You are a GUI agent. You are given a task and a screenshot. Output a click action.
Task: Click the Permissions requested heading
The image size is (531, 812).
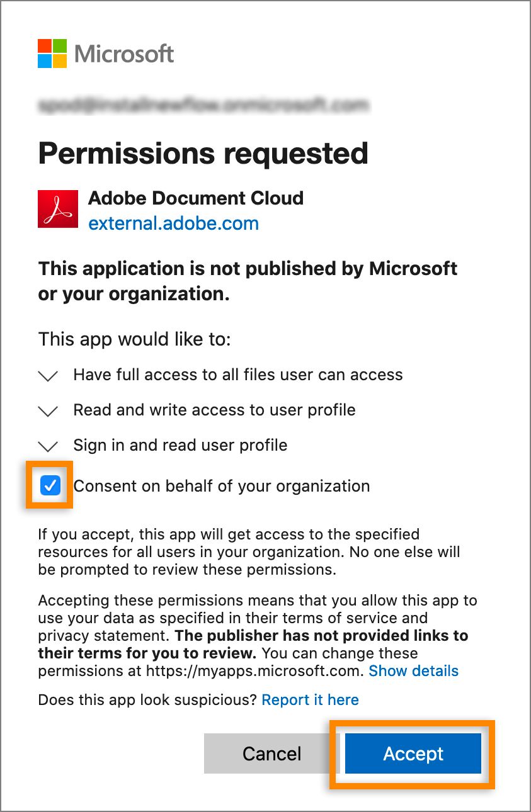click(x=203, y=153)
